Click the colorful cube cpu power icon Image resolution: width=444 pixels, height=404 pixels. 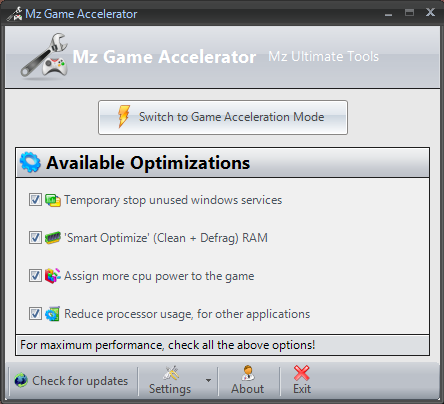pos(53,276)
